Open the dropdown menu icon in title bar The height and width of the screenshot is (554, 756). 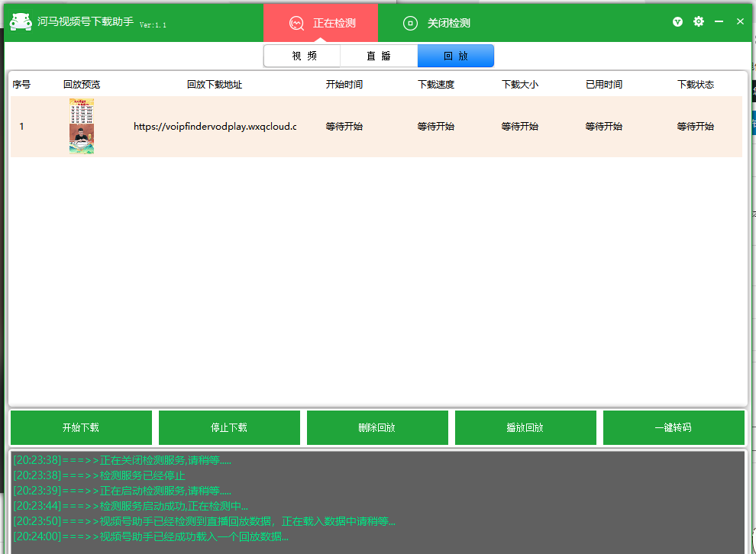(x=677, y=22)
